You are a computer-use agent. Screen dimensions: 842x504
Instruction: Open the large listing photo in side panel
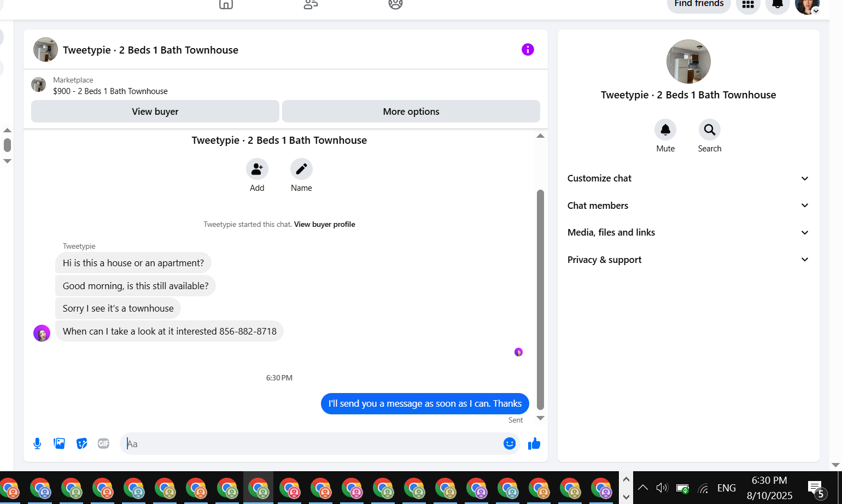click(x=688, y=61)
